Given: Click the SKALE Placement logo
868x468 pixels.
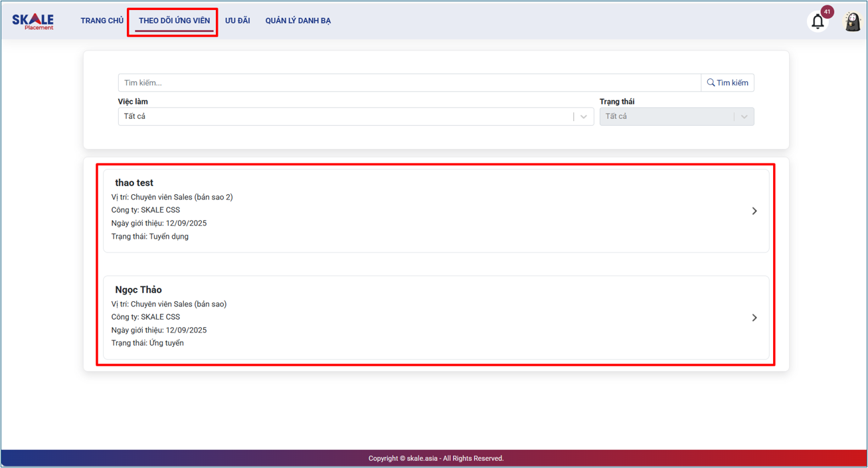Looking at the screenshot, I should (33, 21).
